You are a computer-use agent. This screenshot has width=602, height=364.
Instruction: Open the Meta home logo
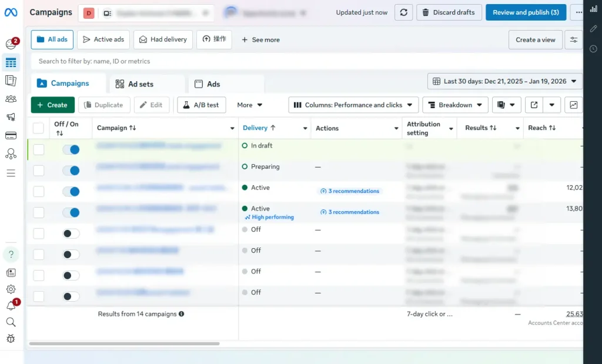click(11, 12)
